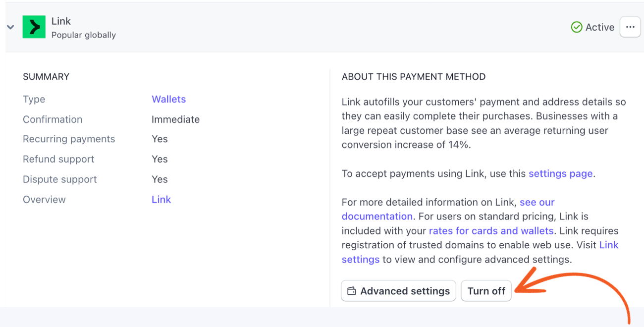
Task: Click the Turn off button
Action: 486,291
